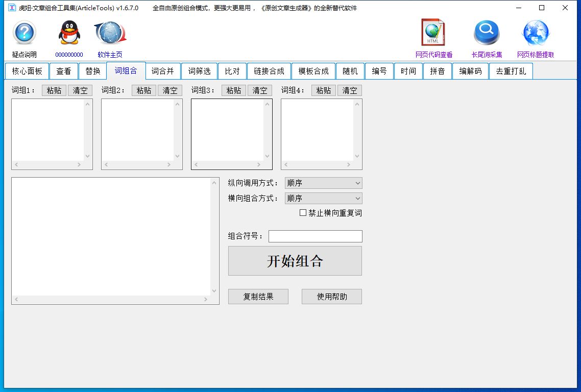This screenshot has width=581, height=392.
Task: Click the 复制结果 button
Action: 258,297
